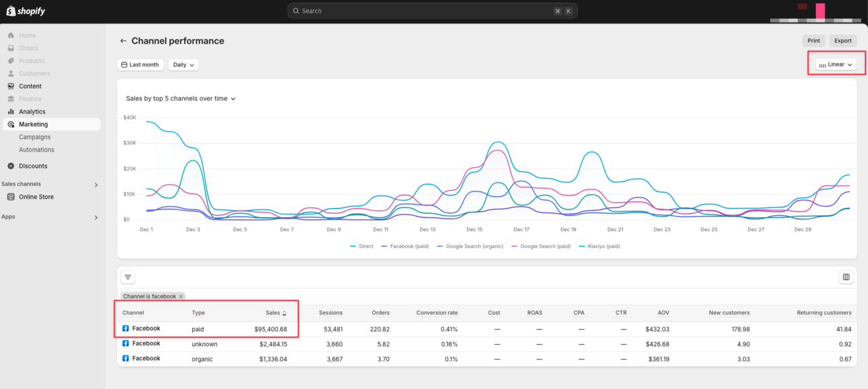
Task: Click the Marketing target icon
Action: [x=11, y=124]
